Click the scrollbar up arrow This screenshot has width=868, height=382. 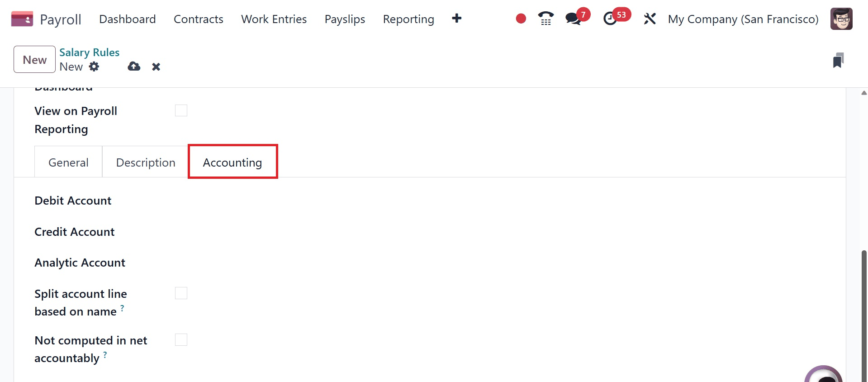(x=864, y=93)
